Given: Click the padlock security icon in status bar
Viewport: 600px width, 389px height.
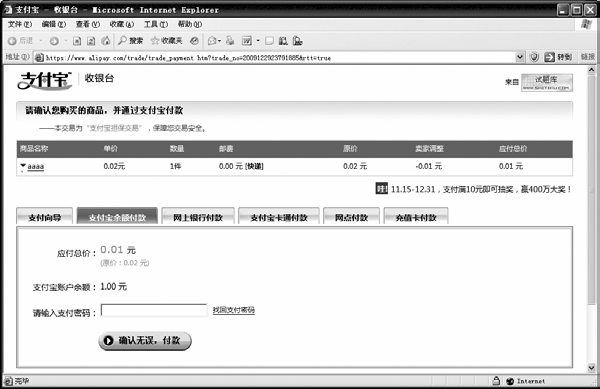Looking at the screenshot, I should 496,381.
